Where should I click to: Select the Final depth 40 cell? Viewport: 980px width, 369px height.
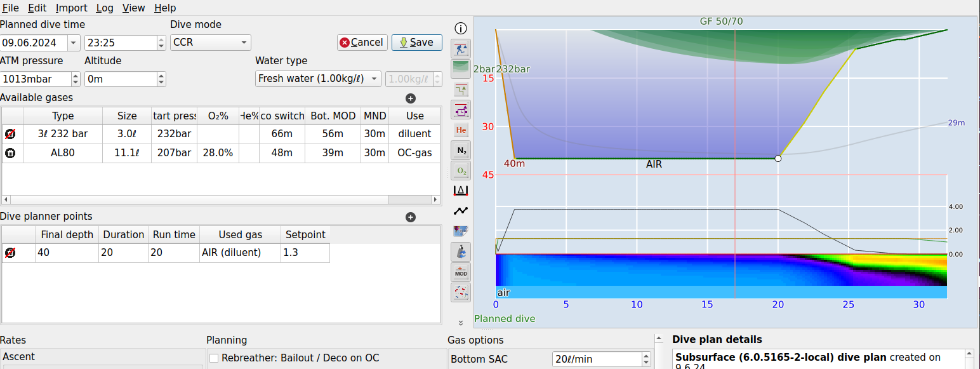(x=67, y=253)
